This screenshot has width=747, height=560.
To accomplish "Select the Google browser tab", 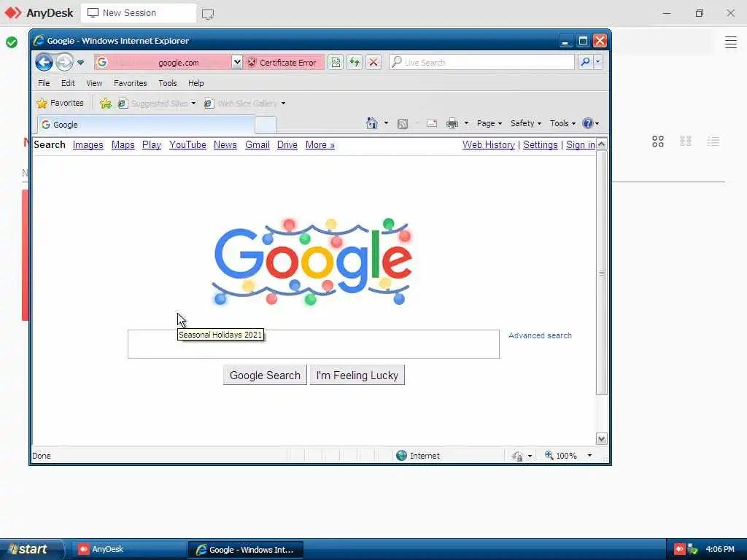I will point(146,125).
